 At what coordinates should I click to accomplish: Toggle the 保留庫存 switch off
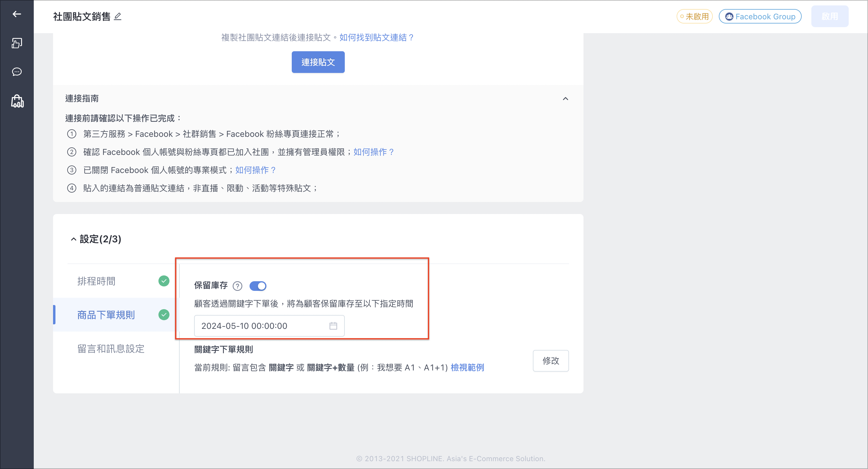[x=258, y=286]
